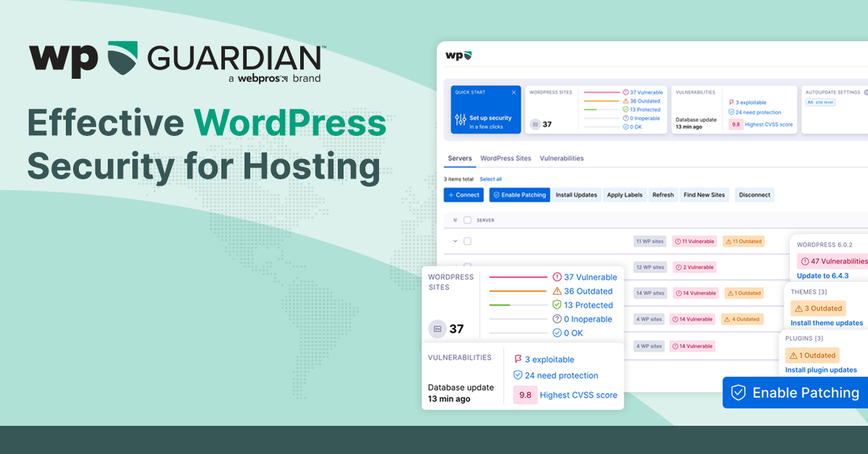Image resolution: width=868 pixels, height=454 pixels.
Task: Click the 11 Vulnerable badge
Action: 694,241
